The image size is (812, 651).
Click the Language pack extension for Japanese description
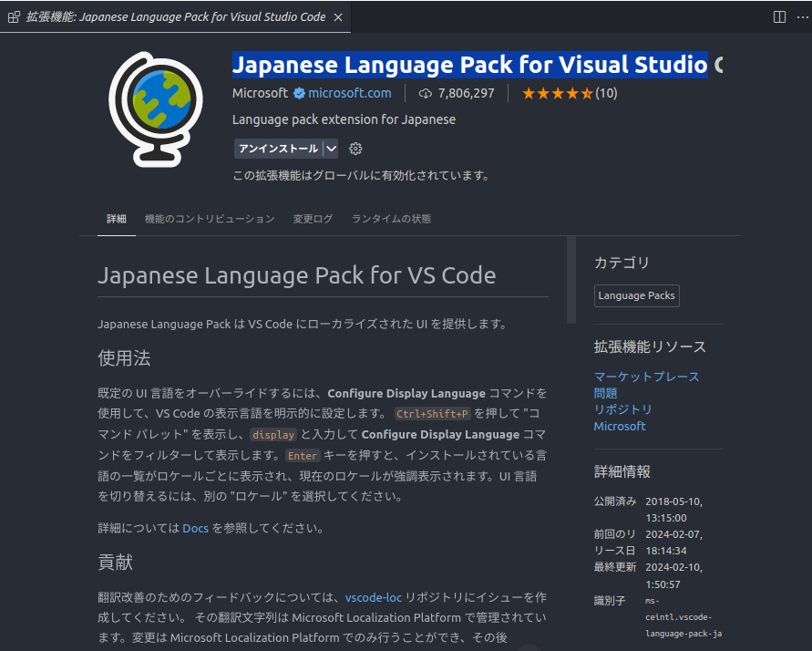coord(344,119)
